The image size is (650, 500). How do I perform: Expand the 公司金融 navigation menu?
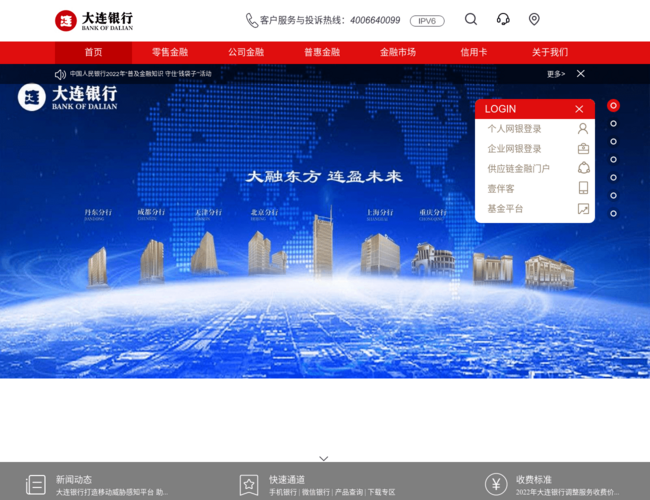246,52
